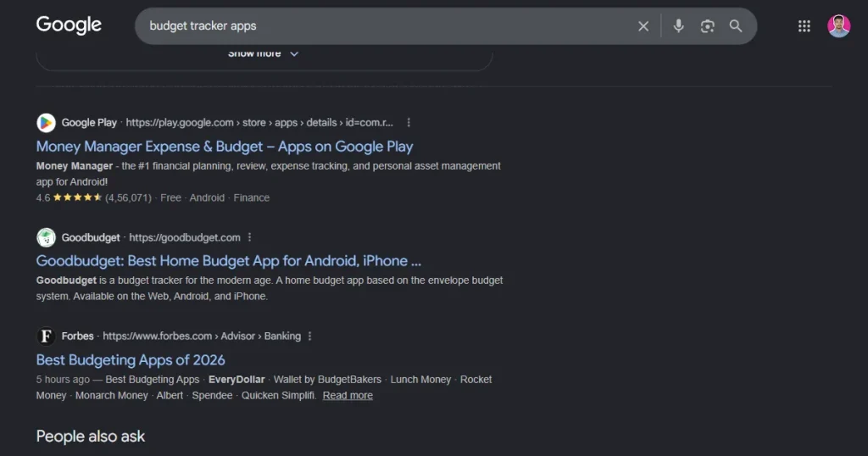Click the Google Play favicon
Viewport: 868px width, 456px height.
click(46, 123)
